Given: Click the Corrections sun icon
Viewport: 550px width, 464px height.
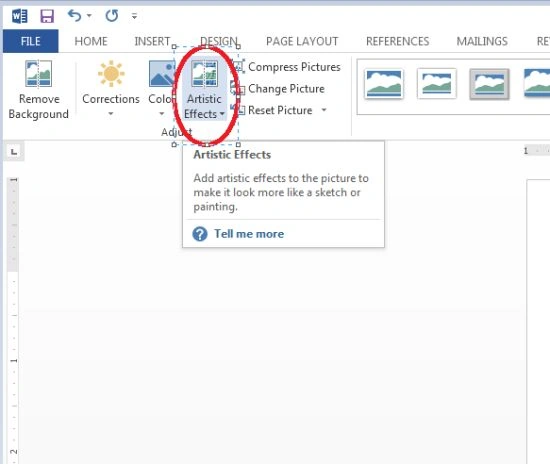Looking at the screenshot, I should coord(111,74).
